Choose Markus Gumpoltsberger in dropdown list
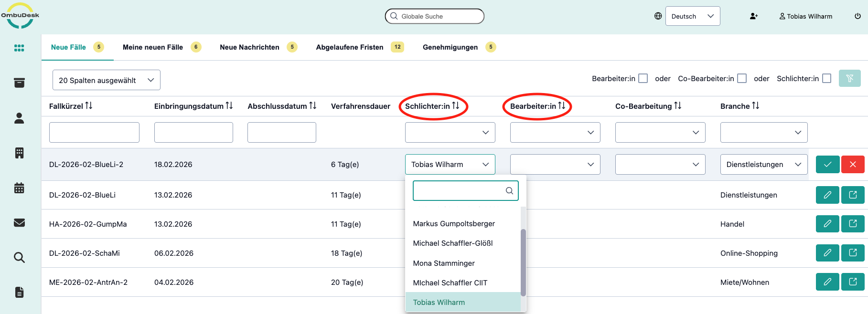Screen dimensions: 868x314 click(x=454, y=224)
